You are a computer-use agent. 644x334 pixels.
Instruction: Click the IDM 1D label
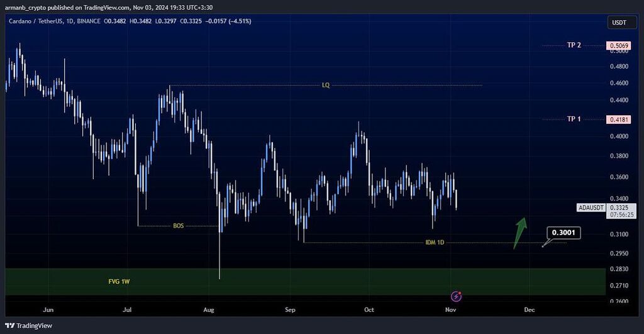435,242
